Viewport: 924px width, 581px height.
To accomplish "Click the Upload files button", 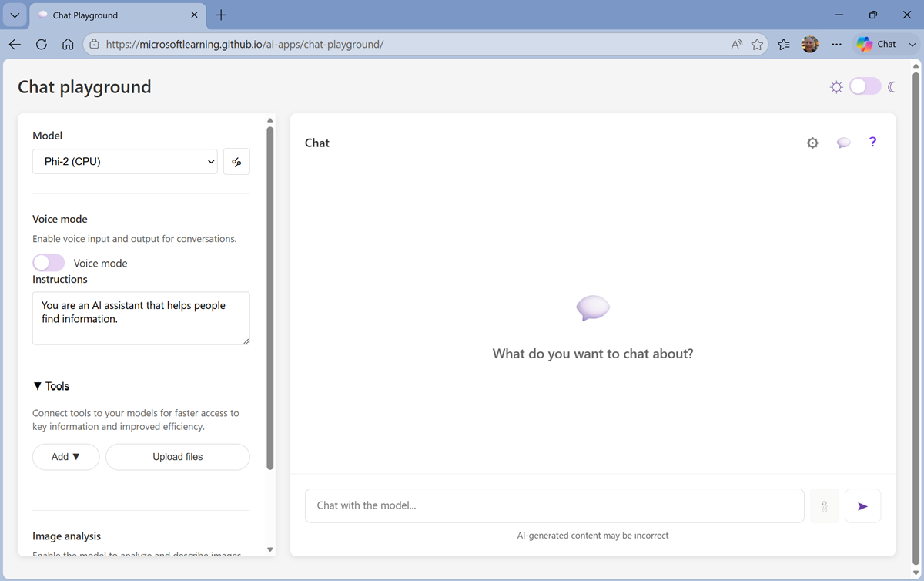I will click(x=178, y=457).
